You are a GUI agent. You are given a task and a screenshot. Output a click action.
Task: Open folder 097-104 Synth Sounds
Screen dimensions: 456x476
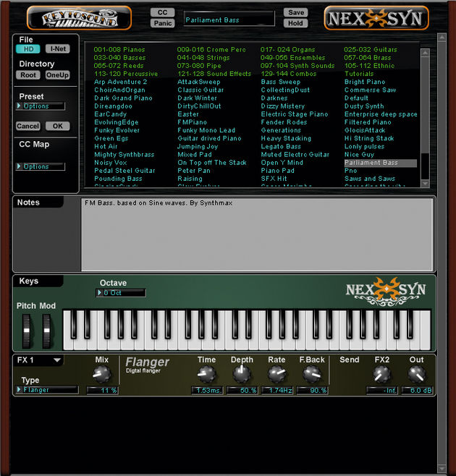[297, 66]
